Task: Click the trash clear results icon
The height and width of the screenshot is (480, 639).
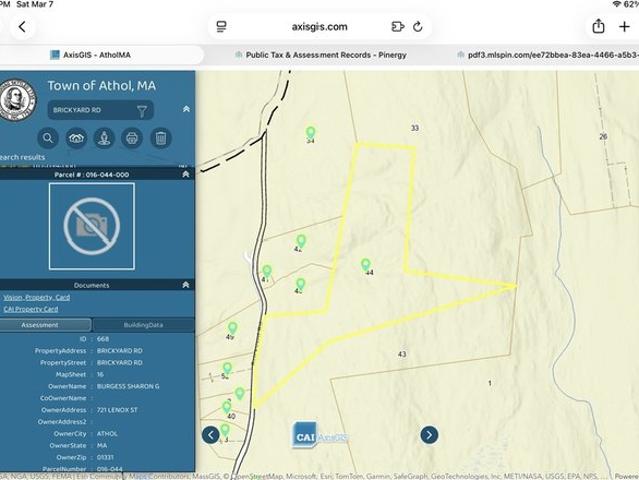Action: point(160,138)
